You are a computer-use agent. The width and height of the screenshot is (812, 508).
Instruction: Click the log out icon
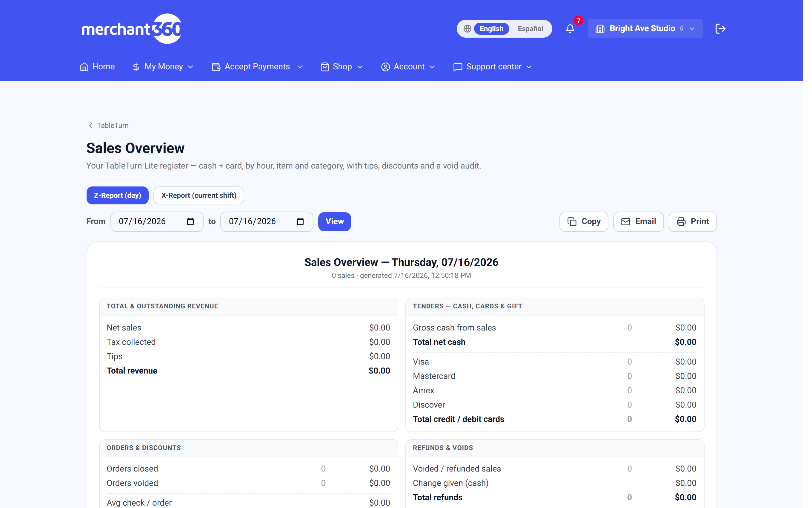coord(720,29)
